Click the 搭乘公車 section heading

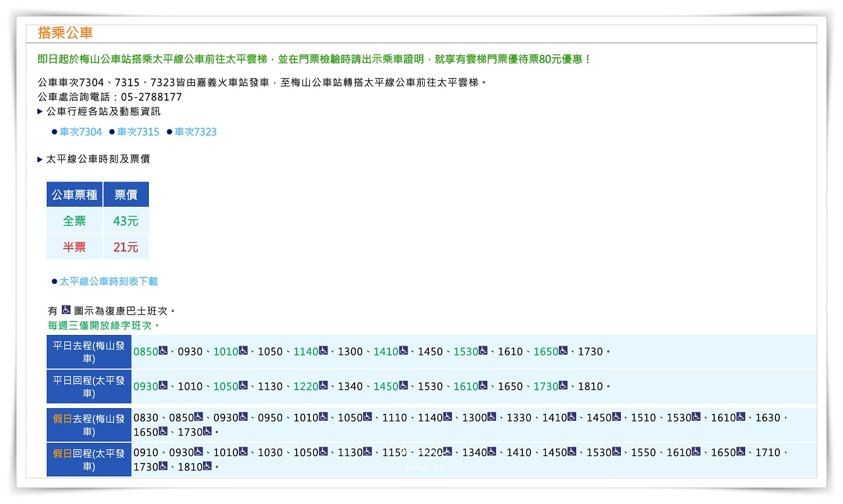tap(66, 33)
